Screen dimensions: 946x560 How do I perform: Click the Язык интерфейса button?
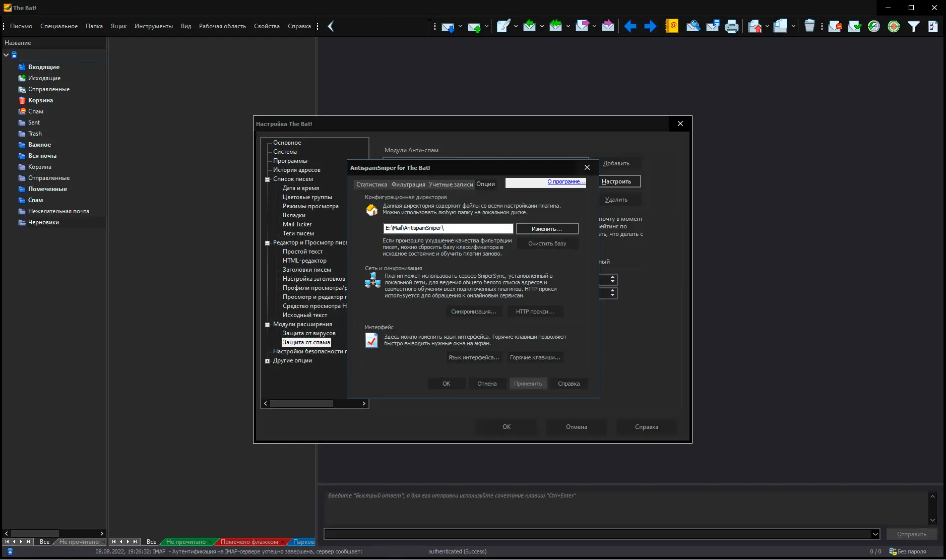[474, 357]
